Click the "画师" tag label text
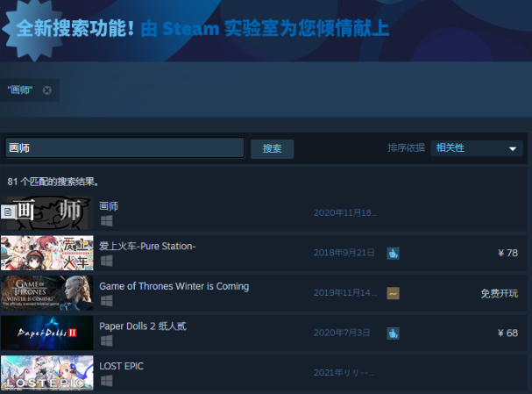Viewport: 532px width, 394px height. point(20,90)
